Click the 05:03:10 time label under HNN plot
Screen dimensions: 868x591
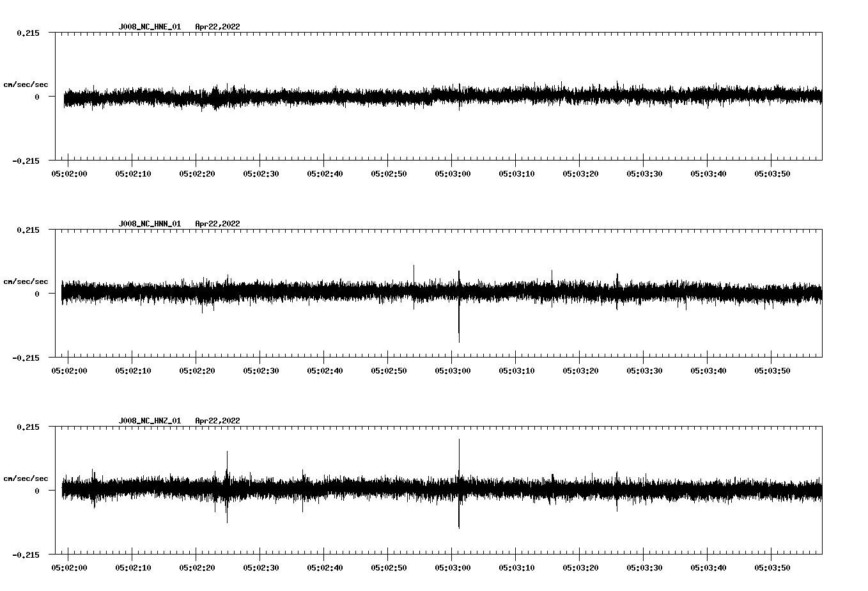click(x=516, y=370)
